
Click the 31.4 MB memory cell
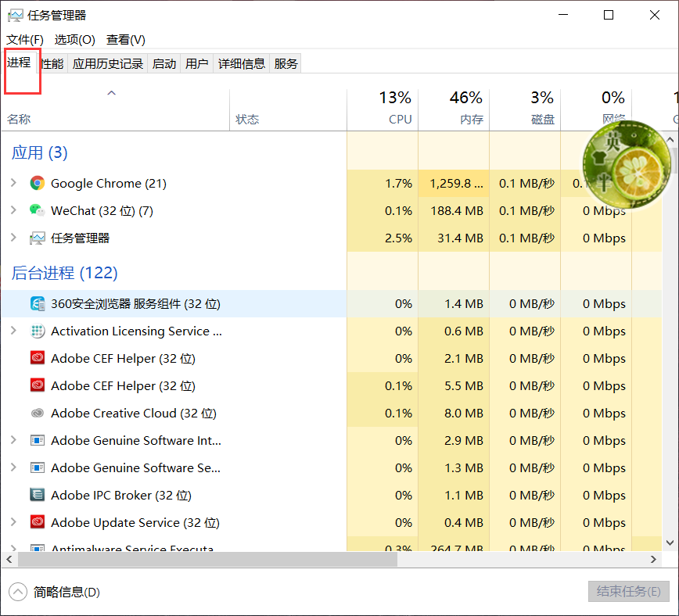point(454,238)
